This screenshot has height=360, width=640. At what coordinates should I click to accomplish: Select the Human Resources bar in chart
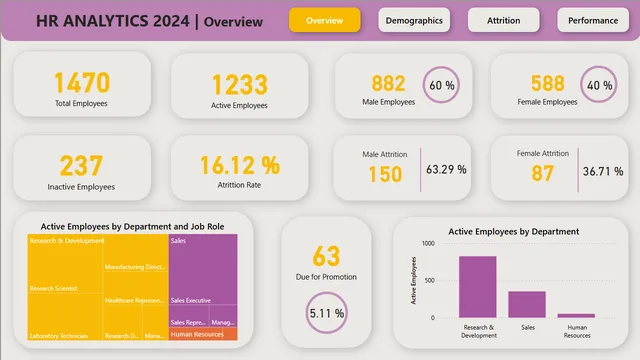pyautogui.click(x=576, y=316)
